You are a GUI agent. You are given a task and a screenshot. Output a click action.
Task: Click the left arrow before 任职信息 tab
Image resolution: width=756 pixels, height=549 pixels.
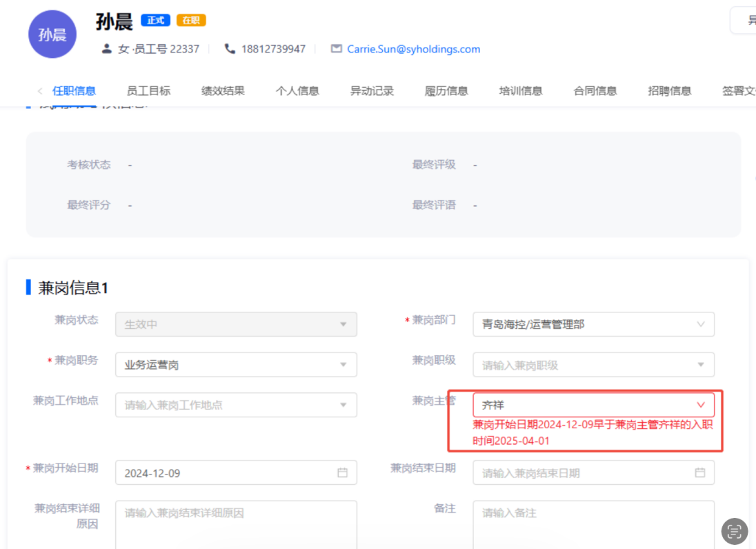[40, 90]
